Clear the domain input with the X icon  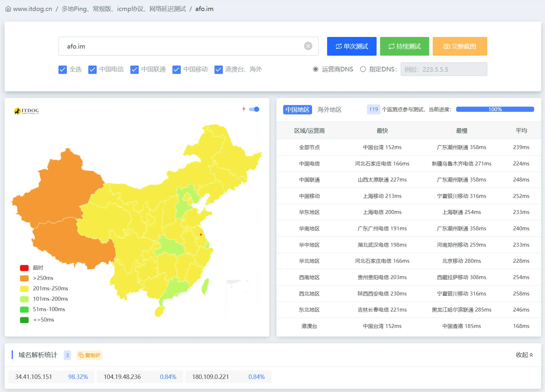pyautogui.click(x=308, y=46)
